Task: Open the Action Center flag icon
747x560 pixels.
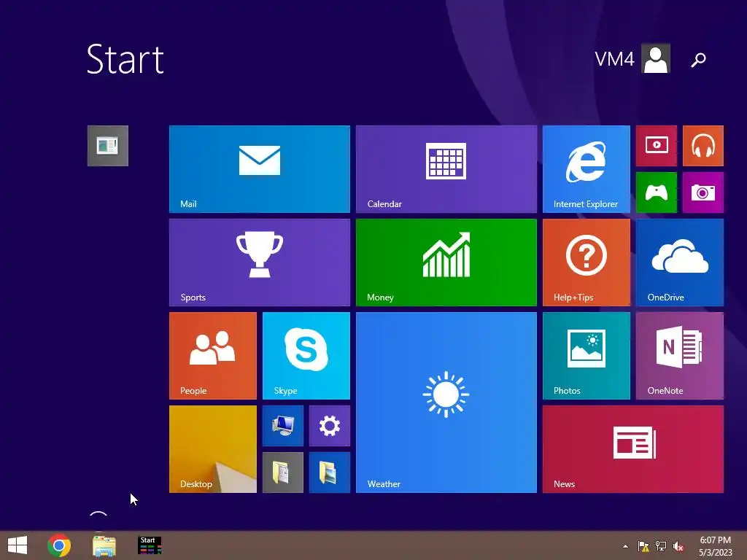Action: coord(643,546)
